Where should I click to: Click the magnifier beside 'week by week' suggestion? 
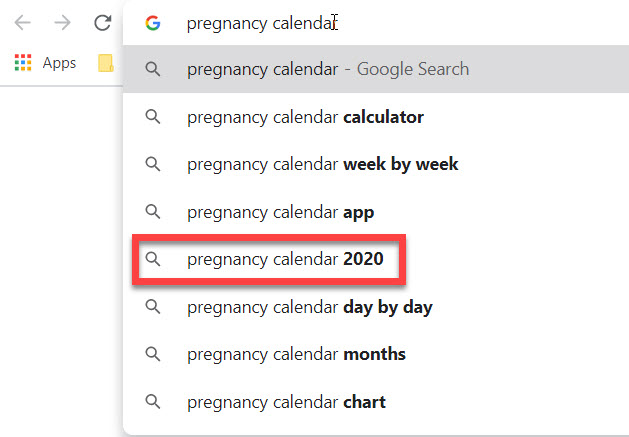[x=152, y=164]
